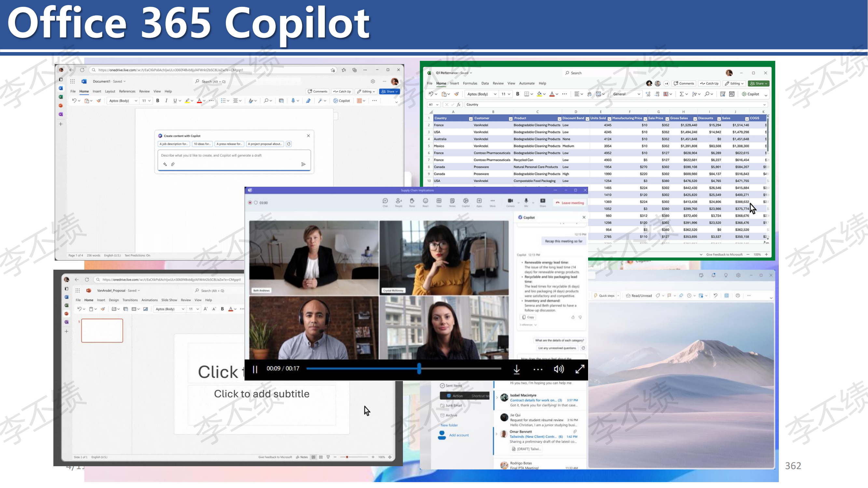Open the Layout tab in Word
The height and width of the screenshot is (488, 868).
[110, 91]
